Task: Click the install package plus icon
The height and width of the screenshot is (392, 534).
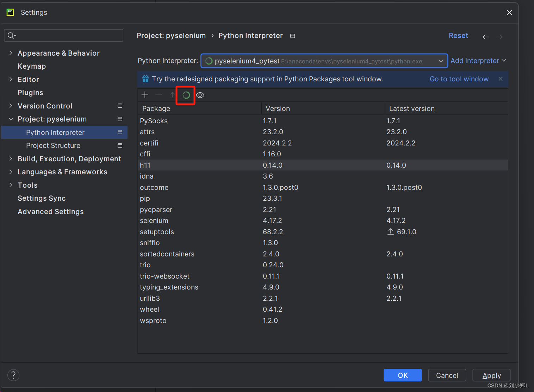Action: point(145,95)
